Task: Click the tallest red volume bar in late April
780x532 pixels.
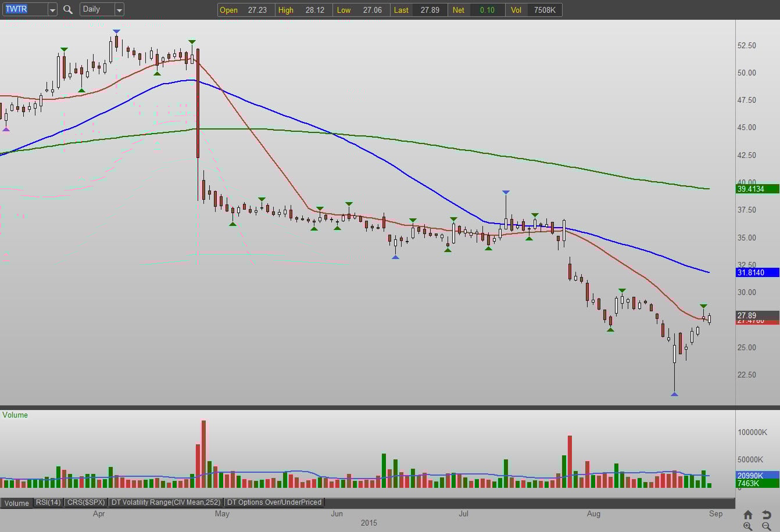Action: coord(203,453)
